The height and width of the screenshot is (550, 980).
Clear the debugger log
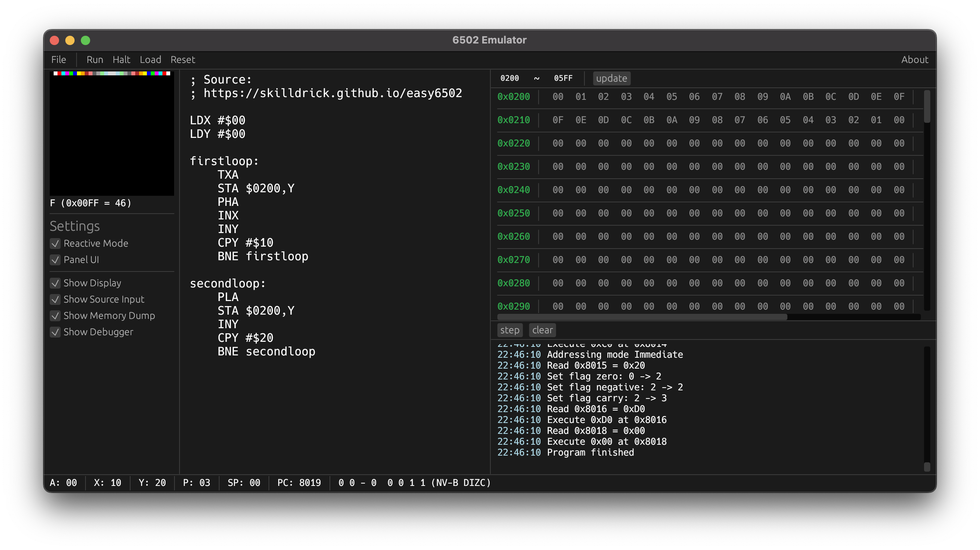click(542, 330)
